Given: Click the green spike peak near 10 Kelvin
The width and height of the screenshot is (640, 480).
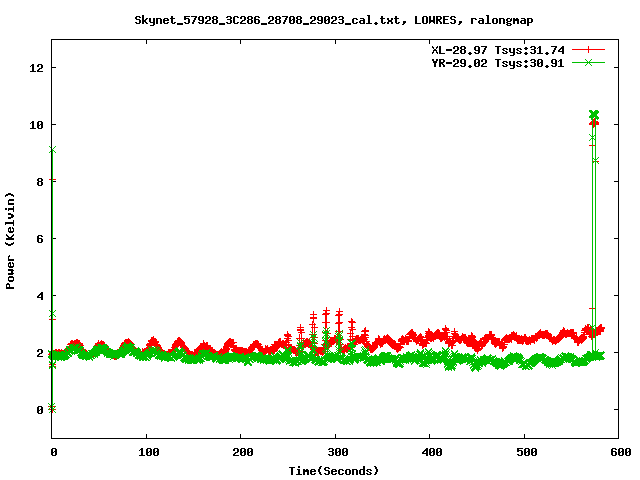Looking at the screenshot, I should click(x=594, y=114).
